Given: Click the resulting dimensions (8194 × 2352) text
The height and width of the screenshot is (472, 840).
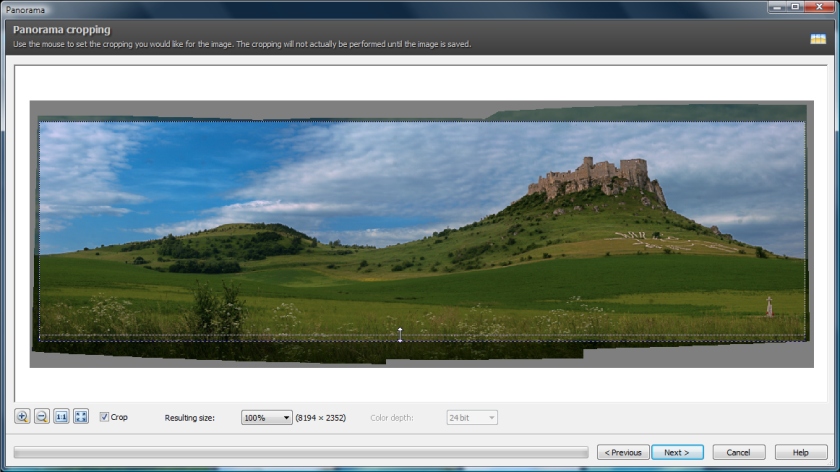Looking at the screenshot, I should [x=320, y=417].
